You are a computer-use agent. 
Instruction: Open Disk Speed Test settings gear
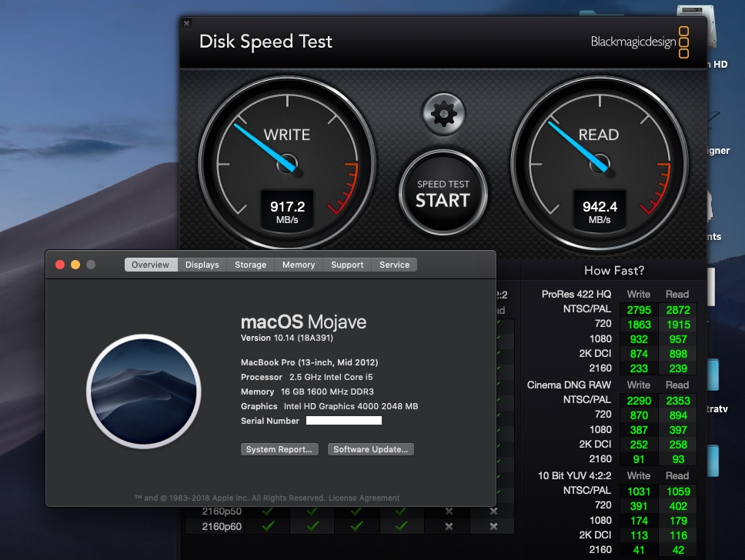444,114
